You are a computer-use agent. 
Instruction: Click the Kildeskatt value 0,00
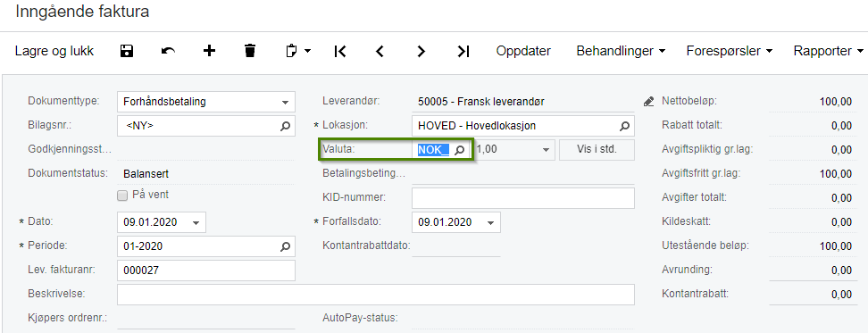841,222
